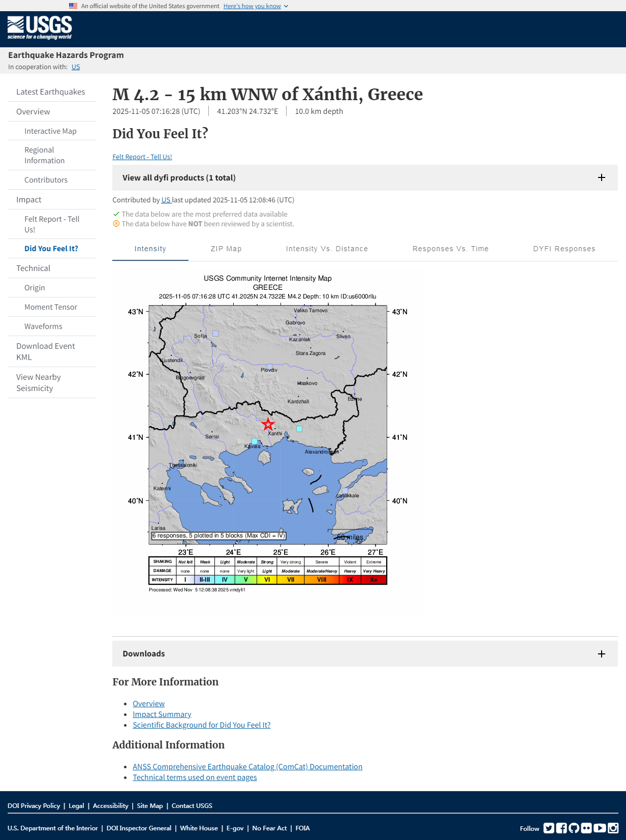Open the Responses Vs. Time tab
Screen dimensions: 626x840
(x=451, y=249)
